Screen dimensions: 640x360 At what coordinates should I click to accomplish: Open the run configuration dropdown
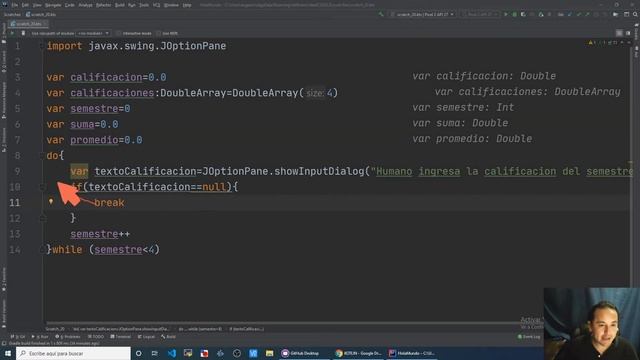click(422, 14)
